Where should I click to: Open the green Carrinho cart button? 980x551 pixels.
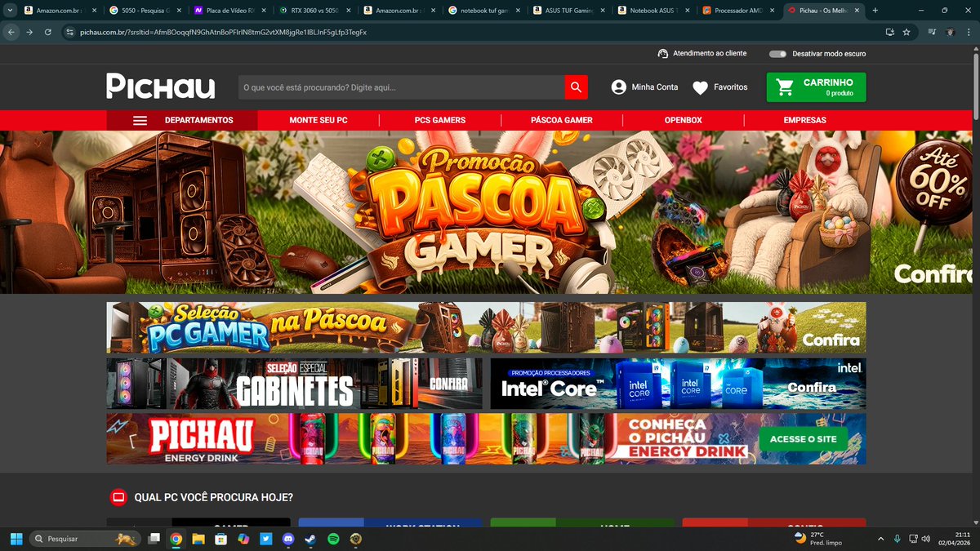click(x=816, y=87)
